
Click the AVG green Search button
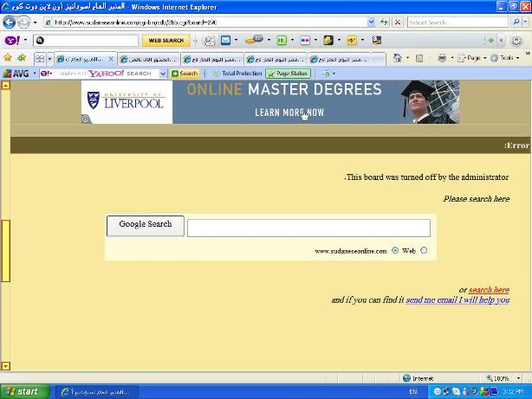pos(185,74)
